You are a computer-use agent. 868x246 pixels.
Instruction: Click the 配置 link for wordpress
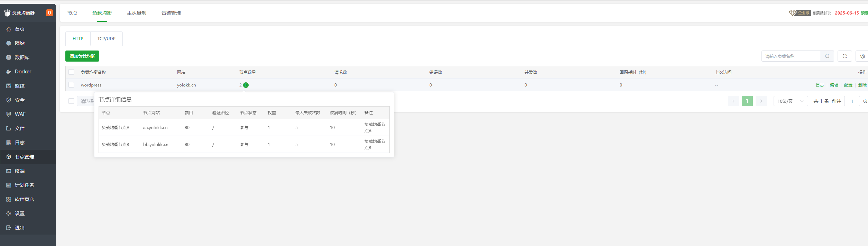click(x=848, y=85)
